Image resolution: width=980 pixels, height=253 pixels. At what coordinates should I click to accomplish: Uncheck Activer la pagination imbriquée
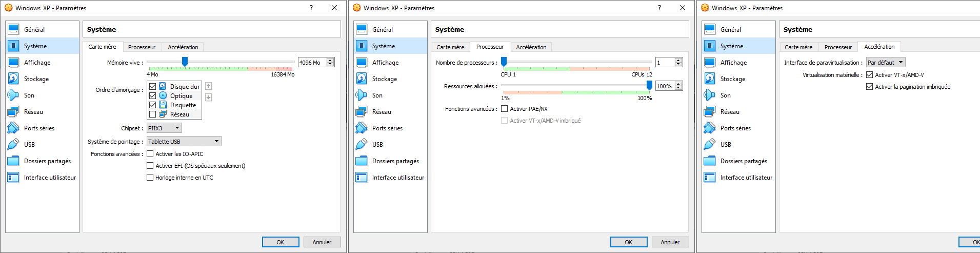870,87
